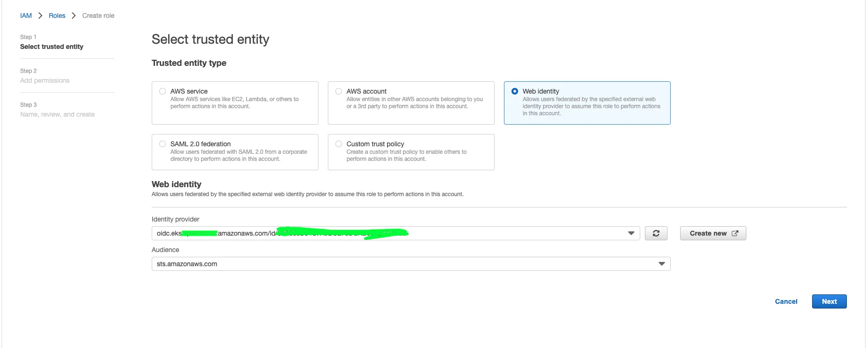Go to the IAM breadcrumb link
The height and width of the screenshot is (348, 868).
26,16
